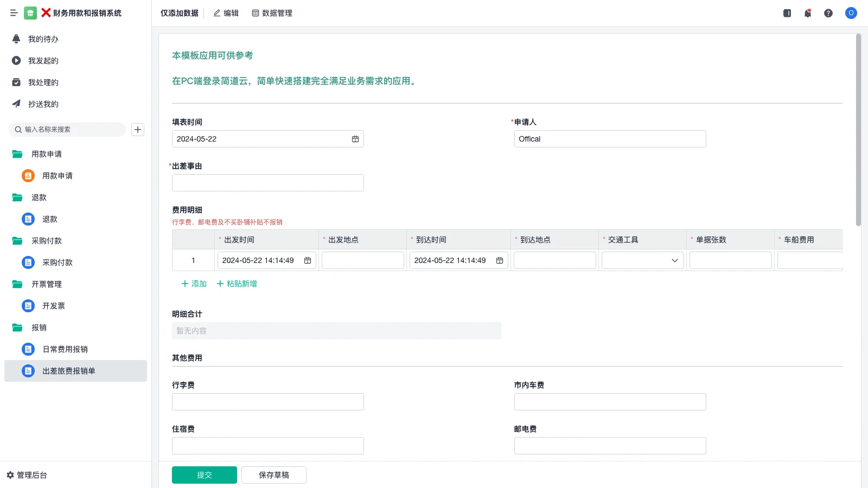Open the 交通工具 dropdown in row 1
The image size is (868, 488).
tap(643, 260)
